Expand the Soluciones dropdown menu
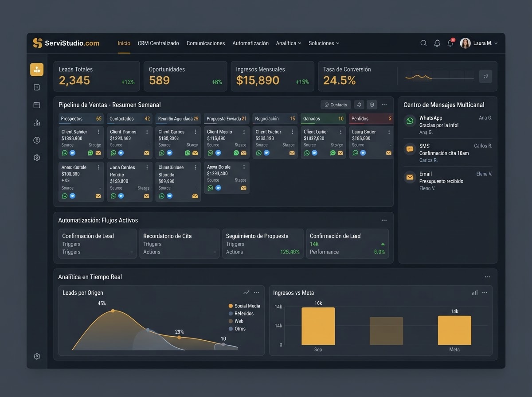Screen dimensions: 532x397 pos(324,43)
